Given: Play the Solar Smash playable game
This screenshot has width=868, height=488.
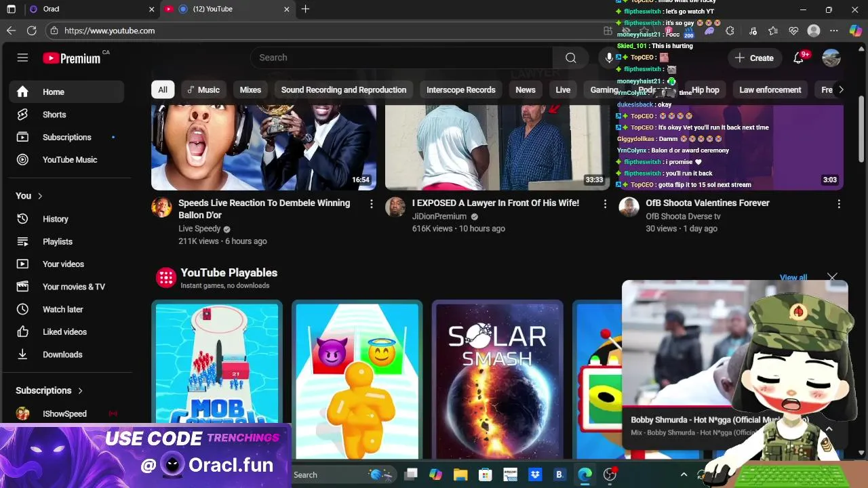Looking at the screenshot, I should (x=498, y=381).
